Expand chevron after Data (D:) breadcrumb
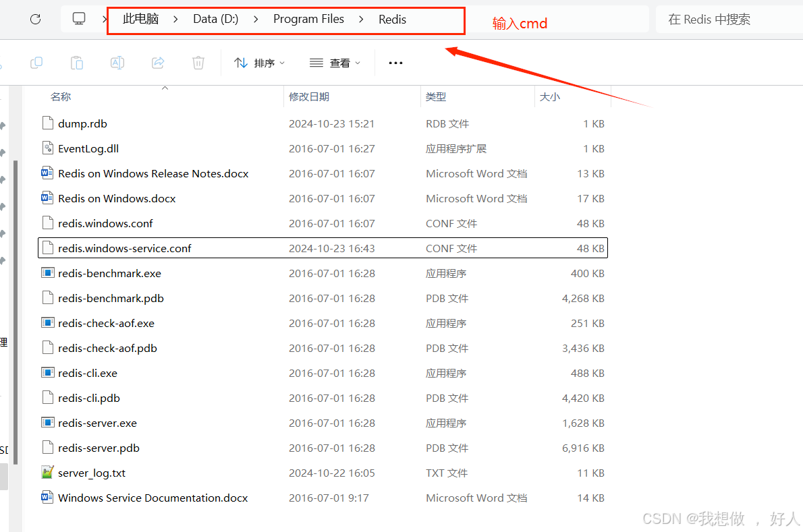Screen dimensions: 803x532 (256, 20)
